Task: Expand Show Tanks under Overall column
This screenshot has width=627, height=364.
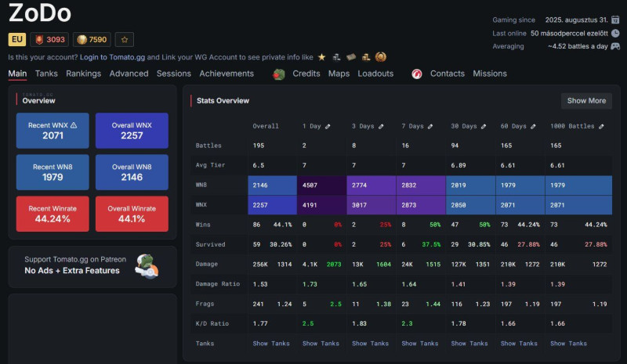Action: pos(271,344)
